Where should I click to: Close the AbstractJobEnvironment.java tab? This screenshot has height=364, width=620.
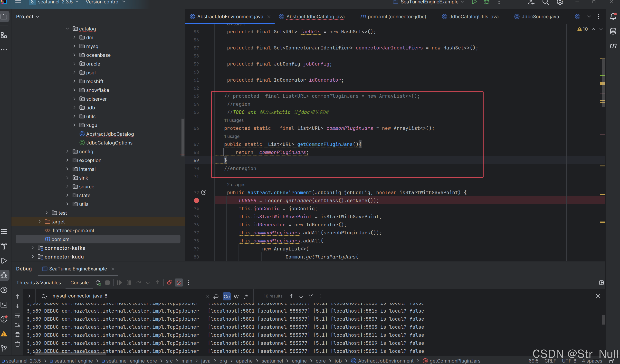(269, 17)
